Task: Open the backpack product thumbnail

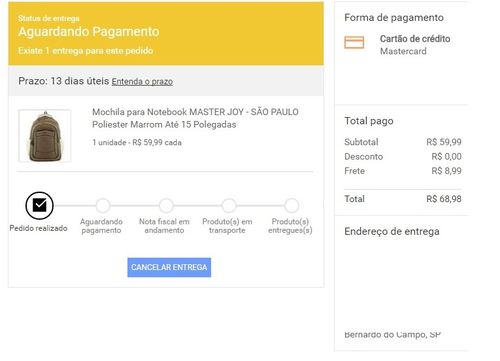Action: click(45, 136)
